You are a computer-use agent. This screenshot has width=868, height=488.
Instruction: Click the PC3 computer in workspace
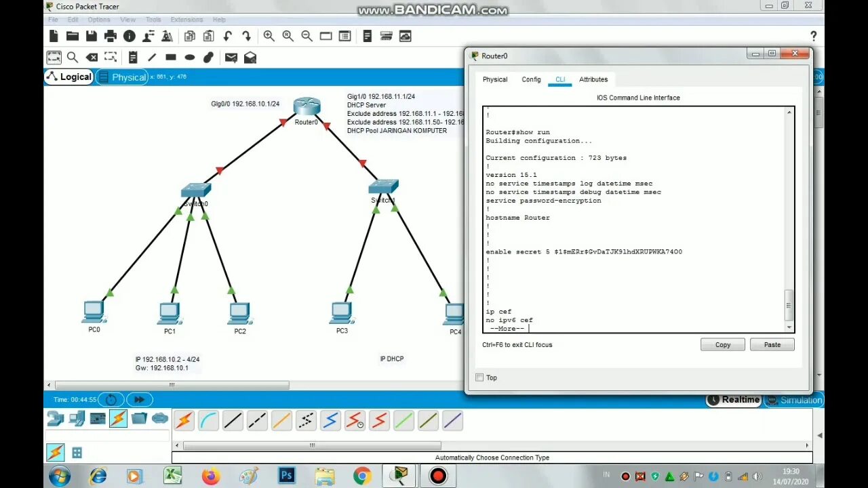point(341,313)
